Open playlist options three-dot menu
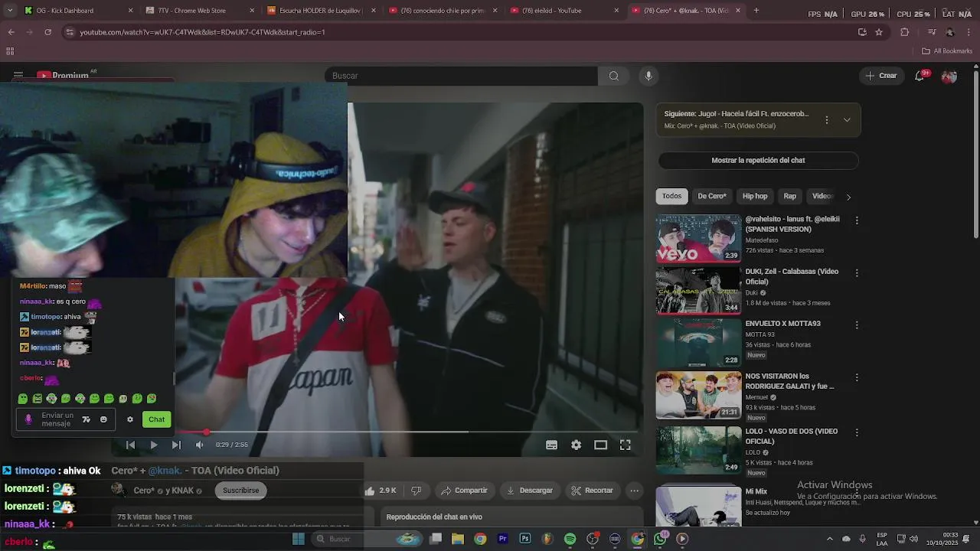This screenshot has width=980, height=551. (826, 120)
